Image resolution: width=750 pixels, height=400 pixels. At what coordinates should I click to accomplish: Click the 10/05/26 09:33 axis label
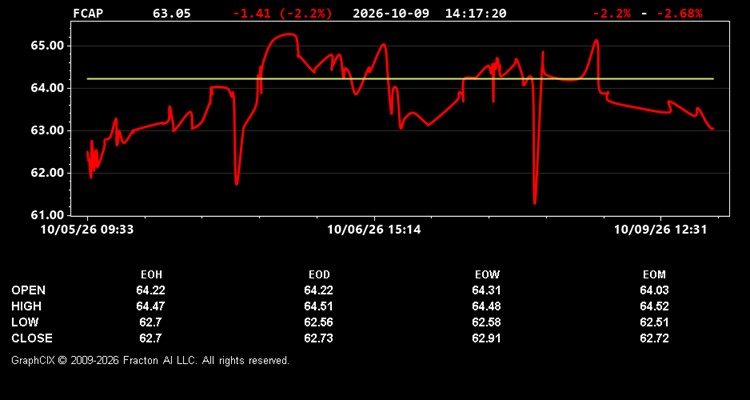tap(87, 230)
